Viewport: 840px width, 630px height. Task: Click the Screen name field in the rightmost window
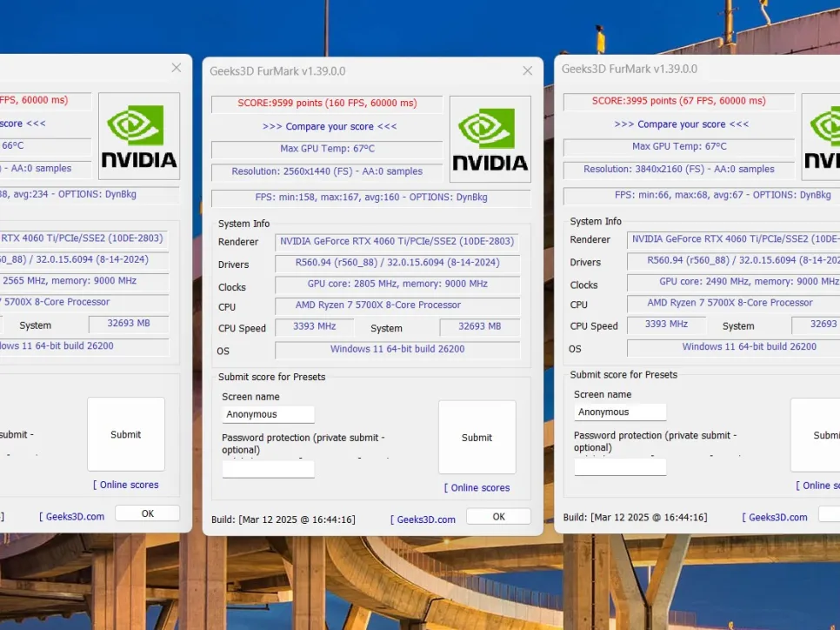click(x=620, y=412)
